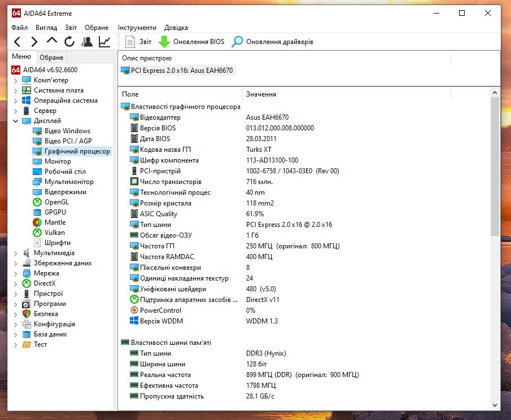The height and width of the screenshot is (420, 511).
Task: Open the graph chart icon in toolbar
Action: point(104,42)
